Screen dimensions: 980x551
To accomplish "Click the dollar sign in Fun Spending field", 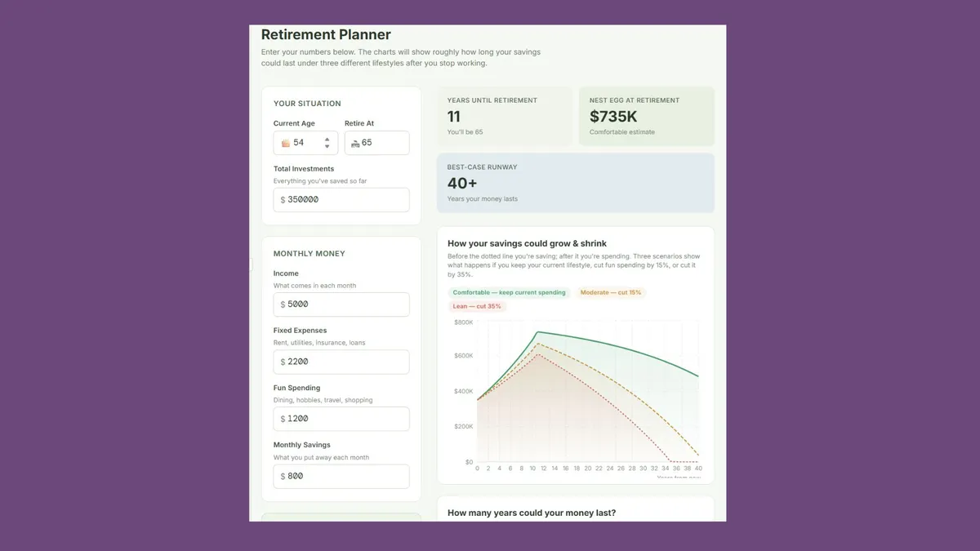I will click(283, 419).
